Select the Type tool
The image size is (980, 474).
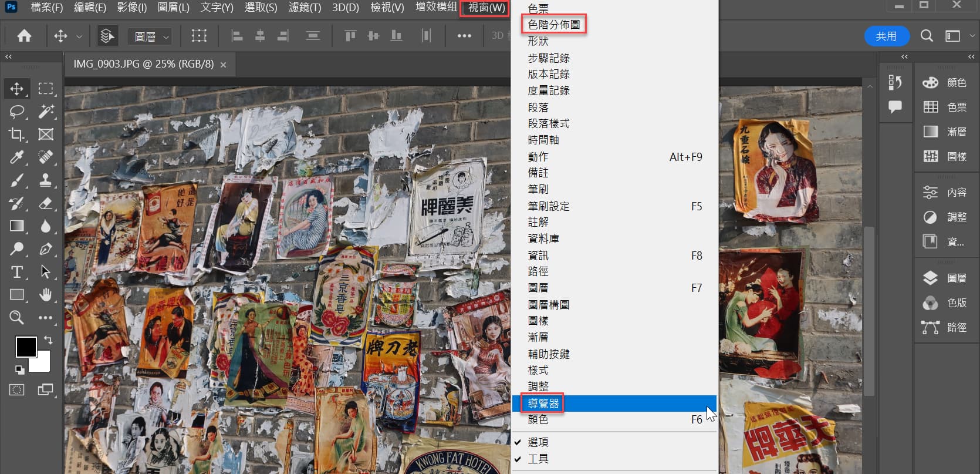[x=16, y=272]
